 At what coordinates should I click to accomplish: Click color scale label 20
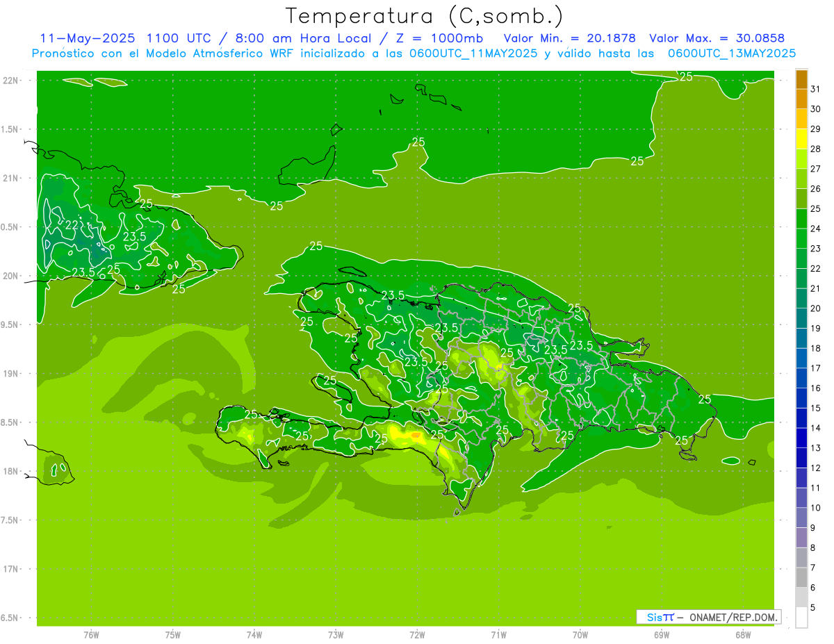[x=816, y=308]
